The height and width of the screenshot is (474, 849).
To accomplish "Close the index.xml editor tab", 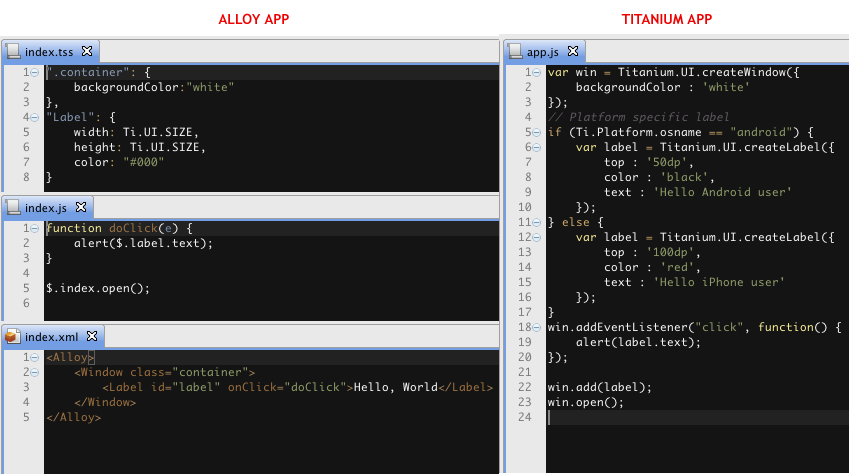I will [92, 336].
